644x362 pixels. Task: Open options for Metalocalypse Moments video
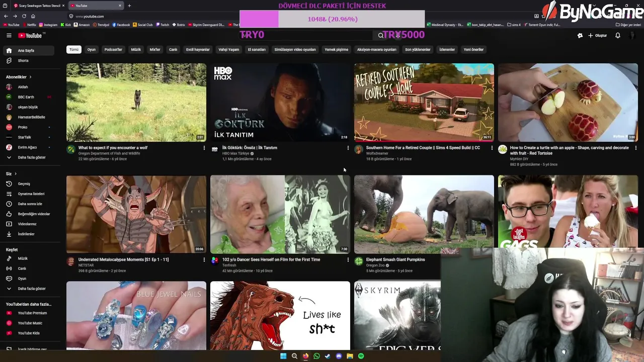(204, 259)
